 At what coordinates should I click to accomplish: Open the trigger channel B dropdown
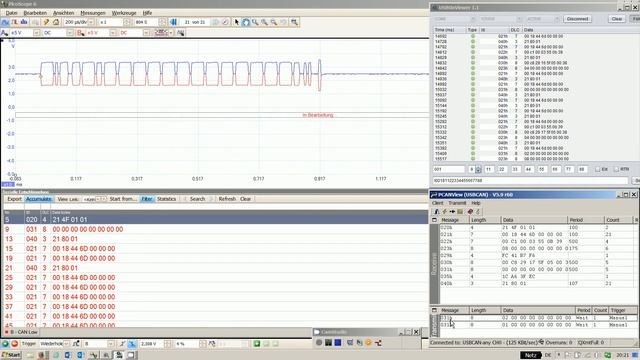[110, 344]
